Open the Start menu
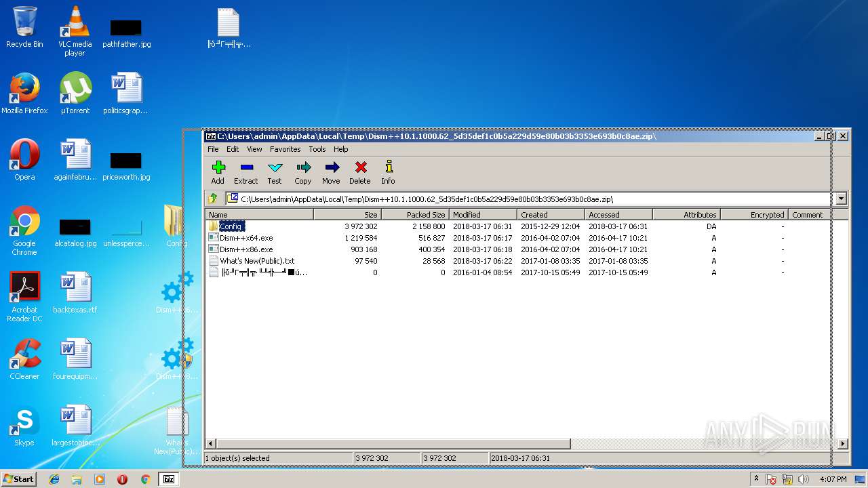This screenshot has height=488, width=868. click(19, 479)
